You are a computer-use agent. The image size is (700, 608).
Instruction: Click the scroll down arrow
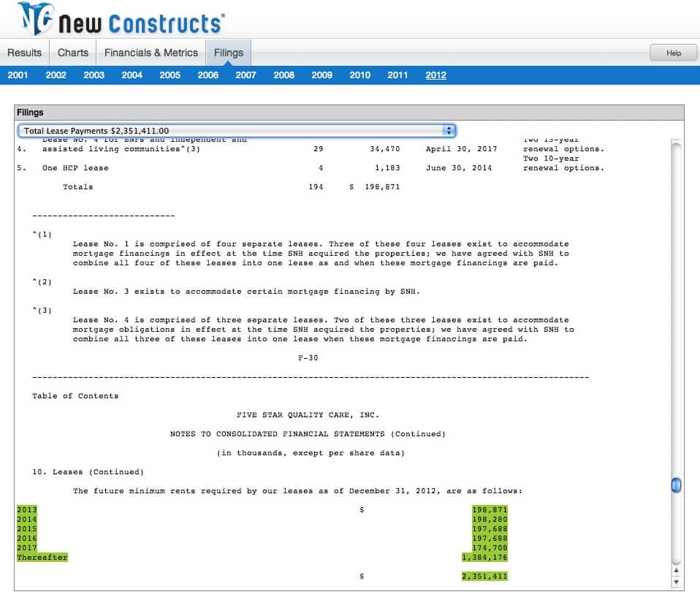tap(677, 582)
